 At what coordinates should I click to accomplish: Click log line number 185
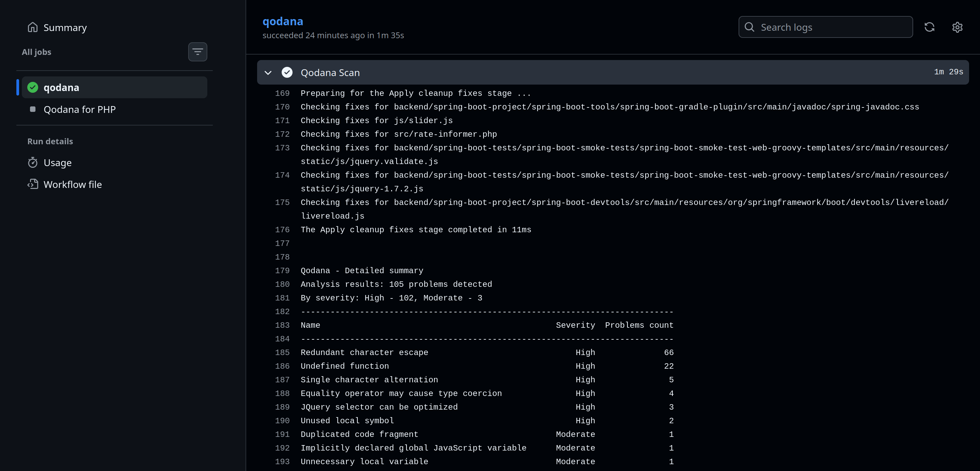tap(282, 352)
